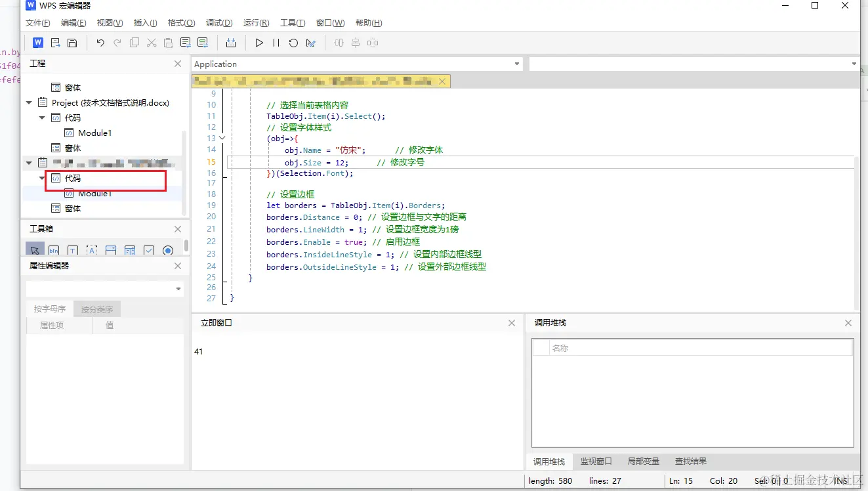Sort properties with the 按字母序 tab
The width and height of the screenshot is (868, 491).
50,309
